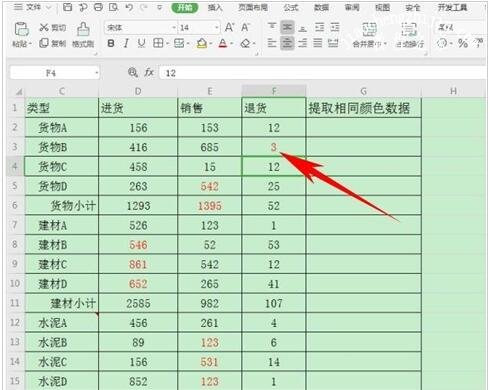Toggle Bold formatting
The image size is (490, 390).
click(x=111, y=43)
